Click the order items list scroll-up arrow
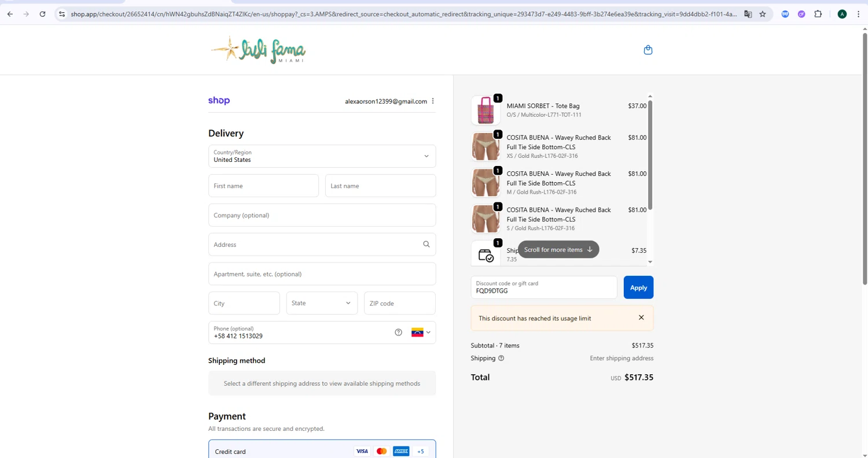This screenshot has height=458, width=868. pos(650,97)
